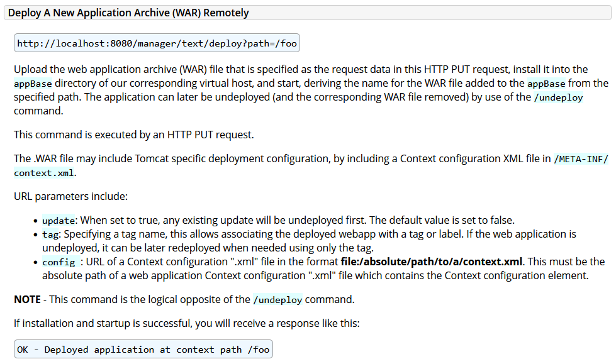Image resolution: width=616 pixels, height=364 pixels.
Task: Click the bold file:/absolute/path/to/a/context.xml text
Action: pos(432,262)
